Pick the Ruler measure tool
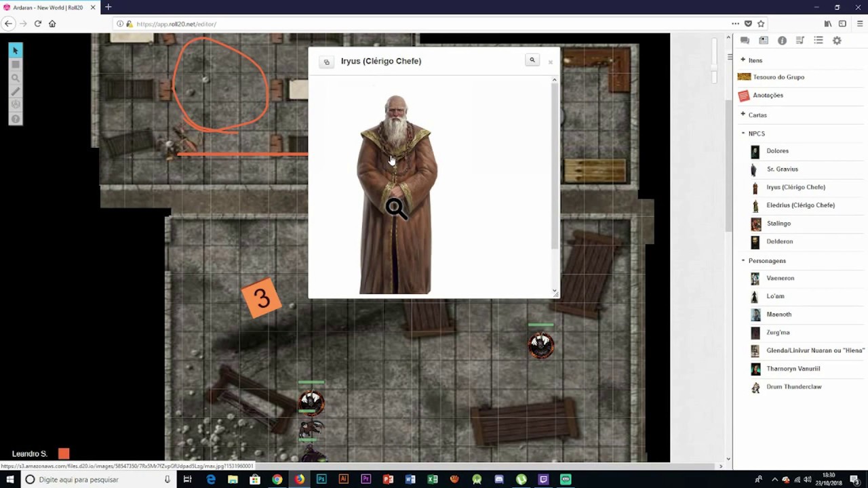 coord(15,91)
